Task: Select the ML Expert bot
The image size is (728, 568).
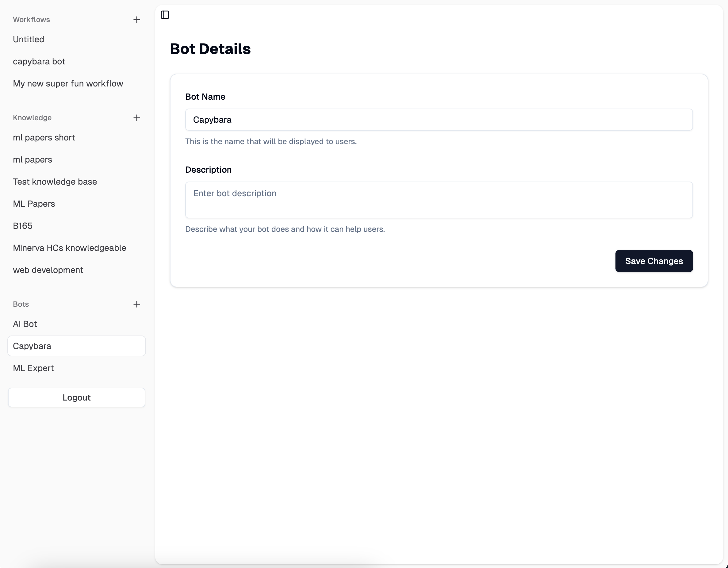Action: (33, 368)
